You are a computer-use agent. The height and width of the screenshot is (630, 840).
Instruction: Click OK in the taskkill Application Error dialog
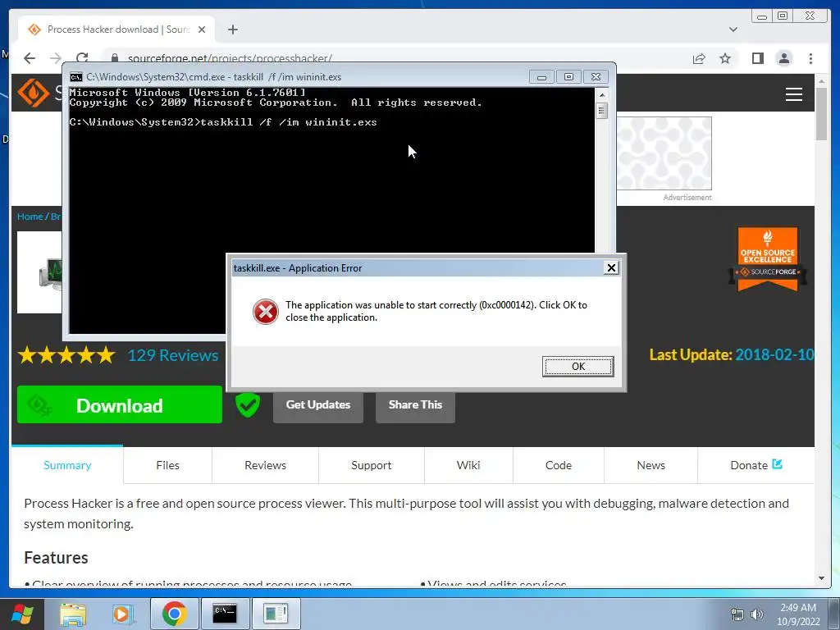577,367
